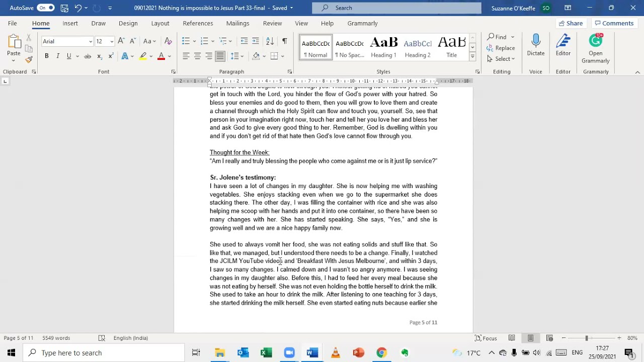Open the Editor pane
The image size is (644, 362).
[x=563, y=45]
